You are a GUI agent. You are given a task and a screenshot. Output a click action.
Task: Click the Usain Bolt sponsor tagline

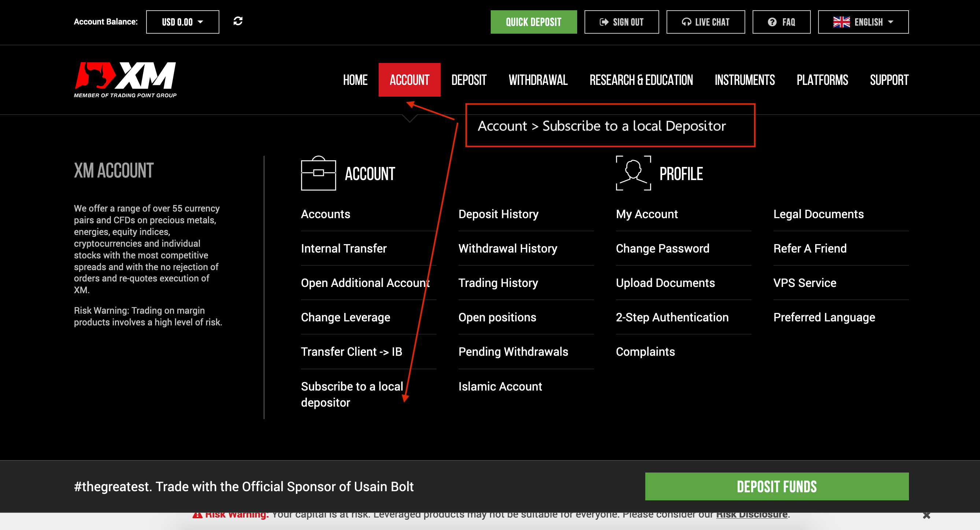pyautogui.click(x=244, y=486)
